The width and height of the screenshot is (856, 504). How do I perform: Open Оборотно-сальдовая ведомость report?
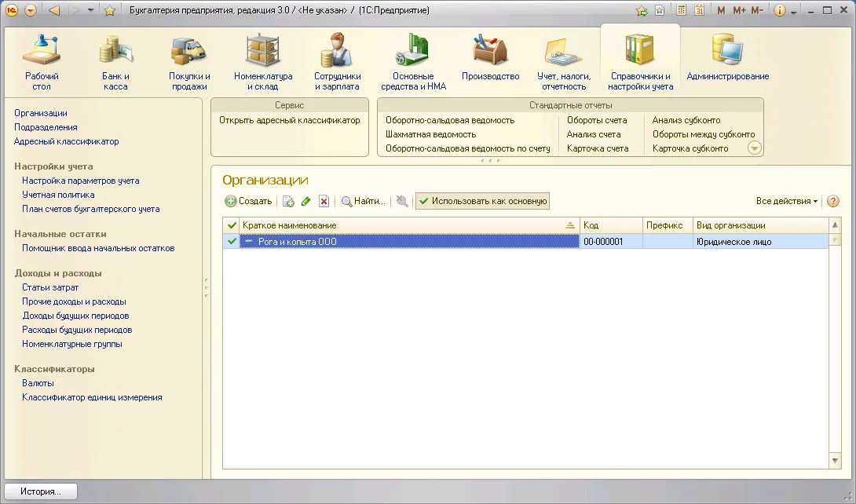(451, 120)
